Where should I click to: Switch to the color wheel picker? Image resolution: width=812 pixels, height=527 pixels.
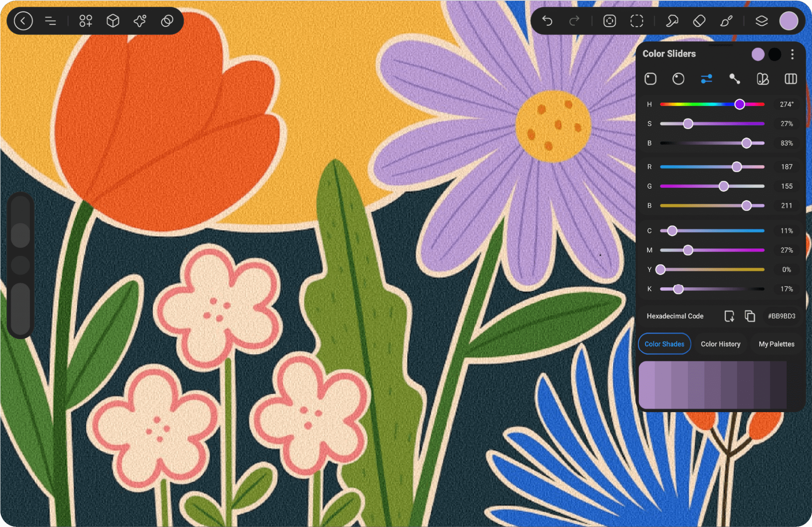(x=678, y=79)
